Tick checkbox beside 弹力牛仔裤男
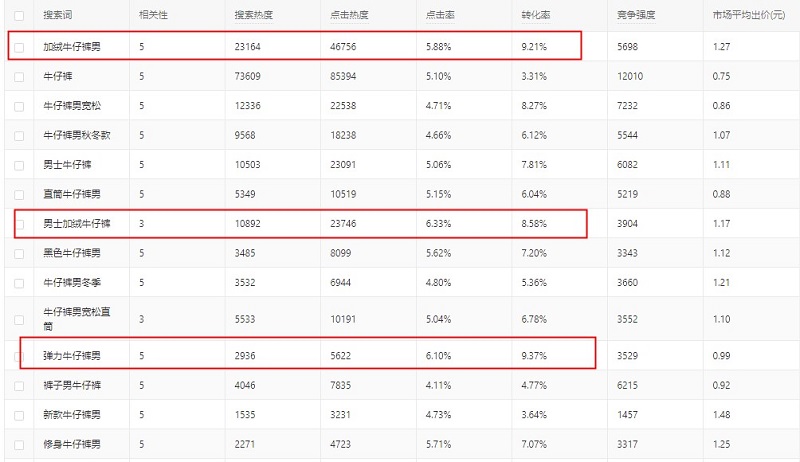The width and height of the screenshot is (800, 462). pos(19,356)
